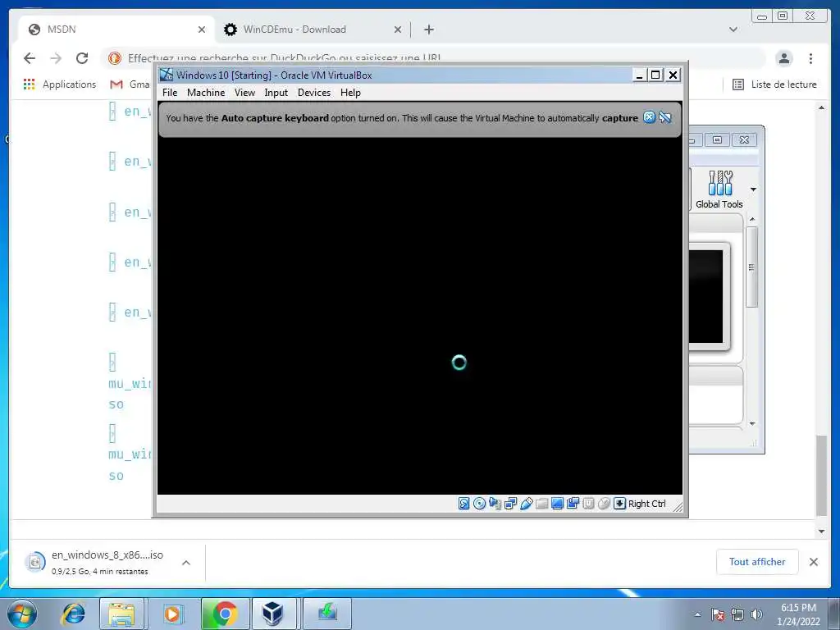Click the shared folders status icon

tap(541, 503)
